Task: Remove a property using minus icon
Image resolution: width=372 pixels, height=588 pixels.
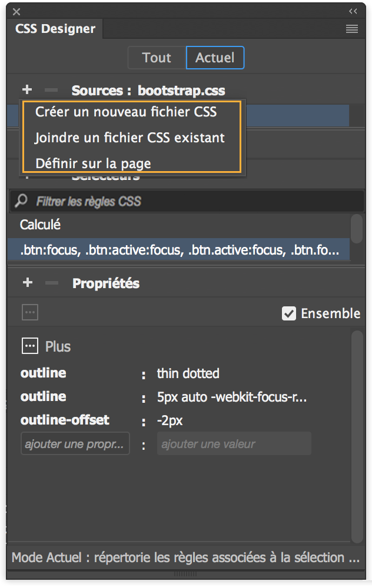Action: (x=51, y=283)
